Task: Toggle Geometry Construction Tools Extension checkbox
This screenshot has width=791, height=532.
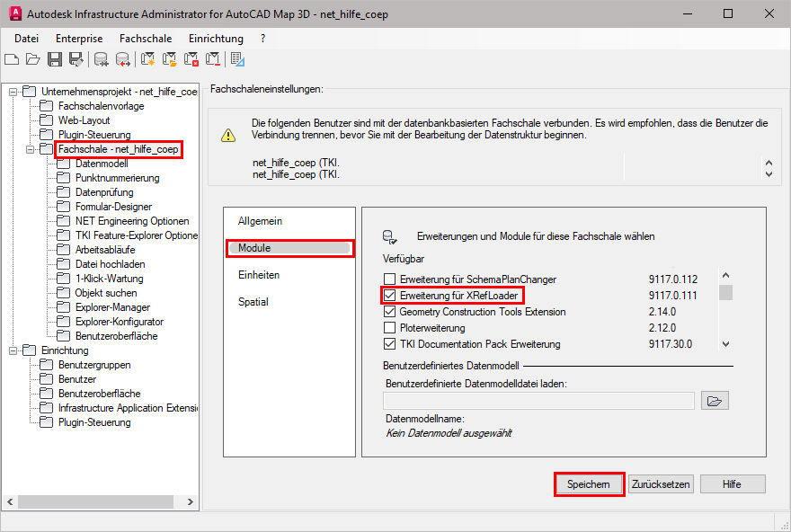Action: 389,312
